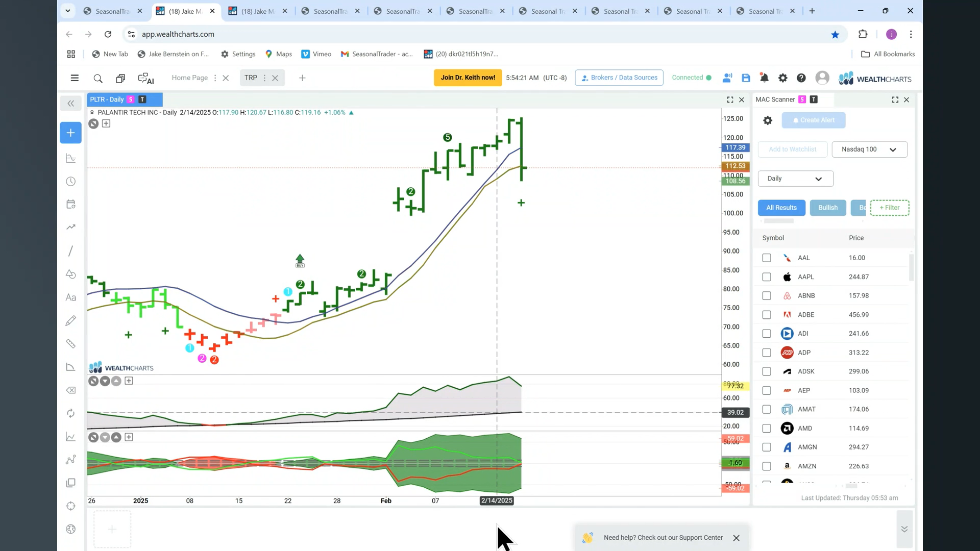Select PLTR - Daily chart tab
This screenshot has width=980, height=551.
pos(125,99)
